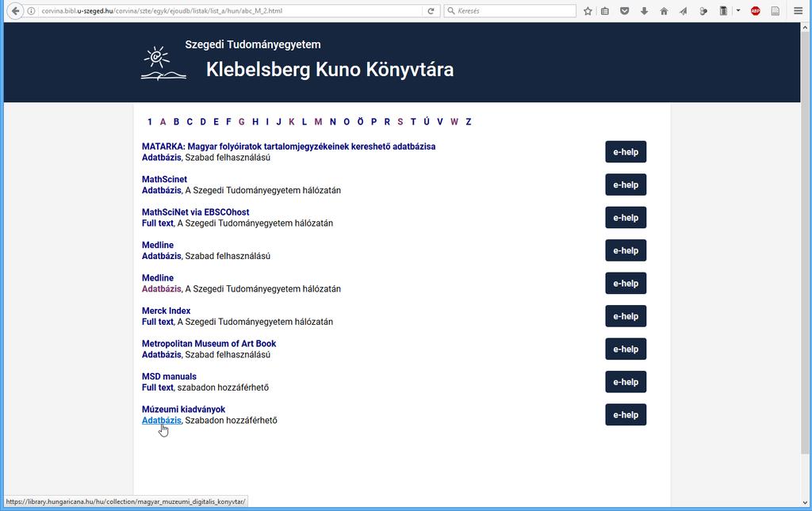Click e-help button for MATARKA
The width and height of the screenshot is (812, 511).
[x=626, y=152]
